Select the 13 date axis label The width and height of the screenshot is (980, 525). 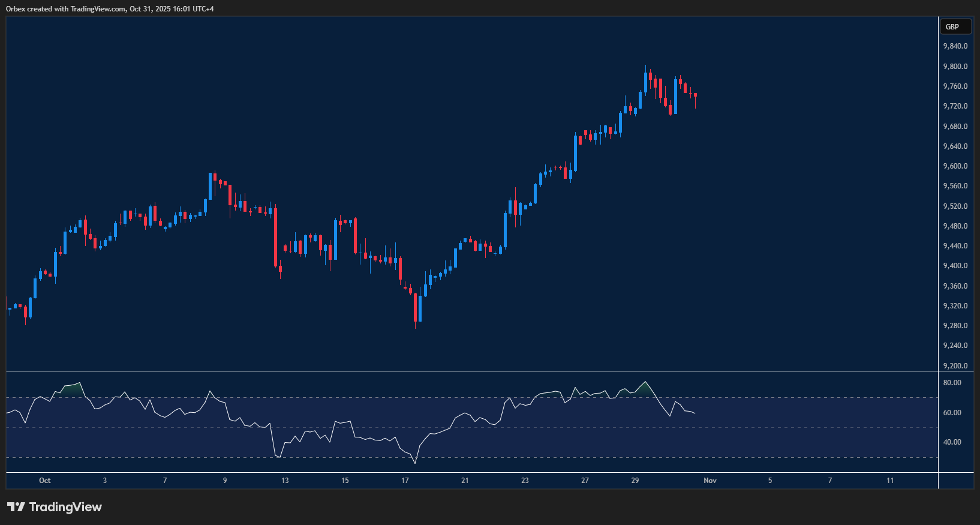pos(285,481)
